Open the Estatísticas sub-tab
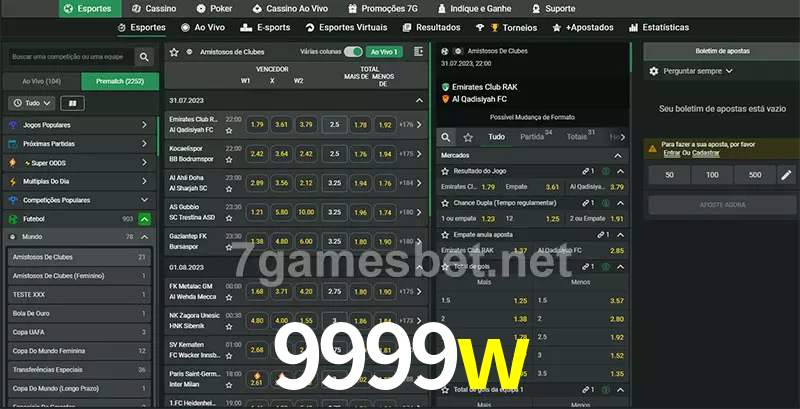This screenshot has width=800, height=409. tap(659, 28)
